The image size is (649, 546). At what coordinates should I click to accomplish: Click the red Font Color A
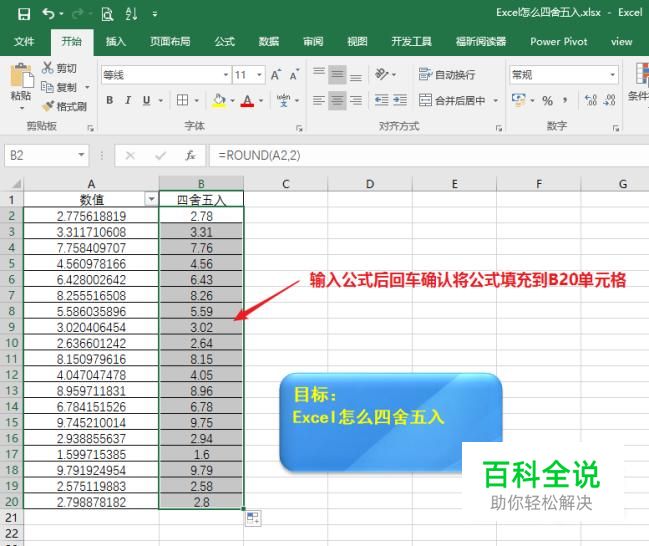pyautogui.click(x=247, y=101)
